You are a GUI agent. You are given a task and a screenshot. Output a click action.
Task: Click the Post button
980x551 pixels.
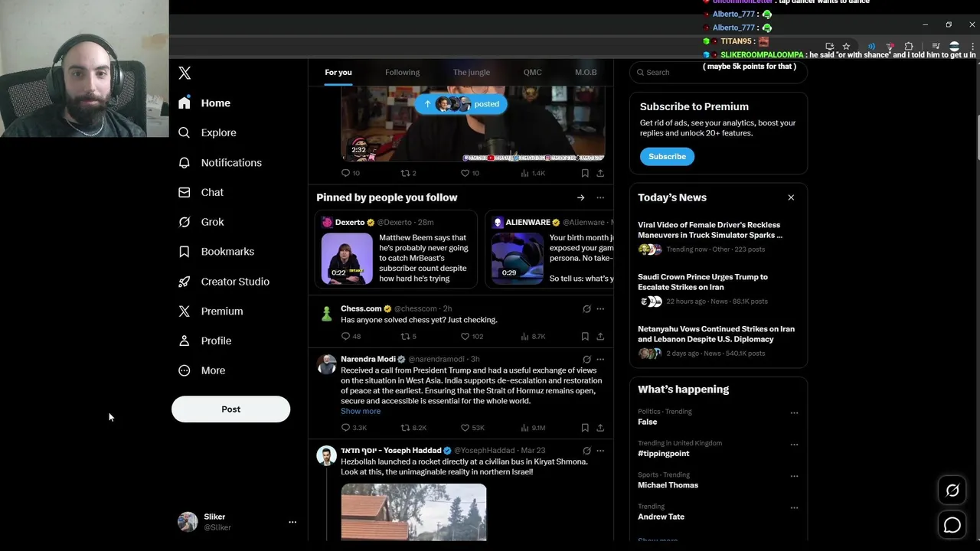point(230,409)
